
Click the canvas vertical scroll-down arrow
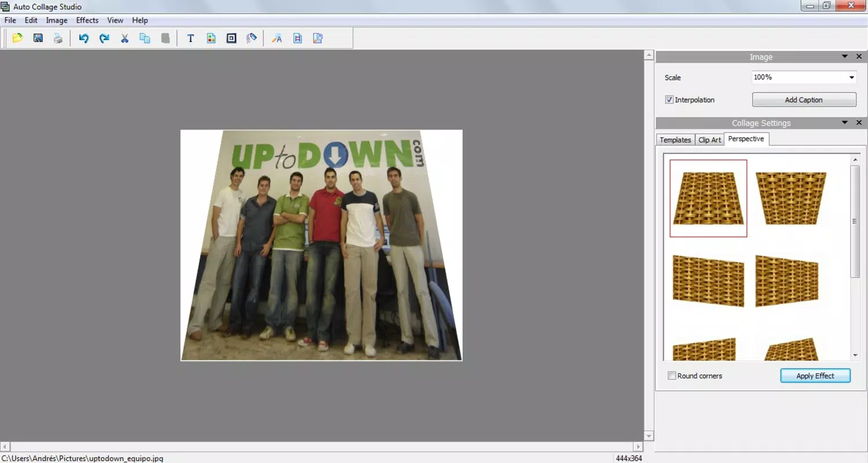click(x=649, y=436)
